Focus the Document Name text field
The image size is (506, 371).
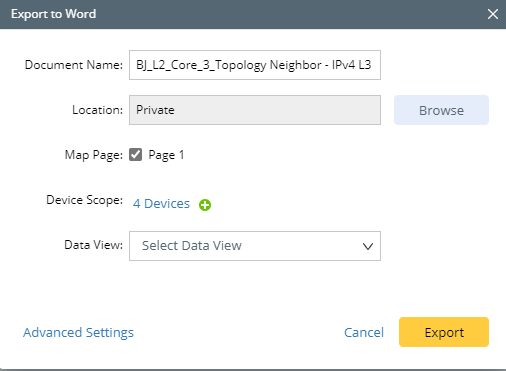255,65
